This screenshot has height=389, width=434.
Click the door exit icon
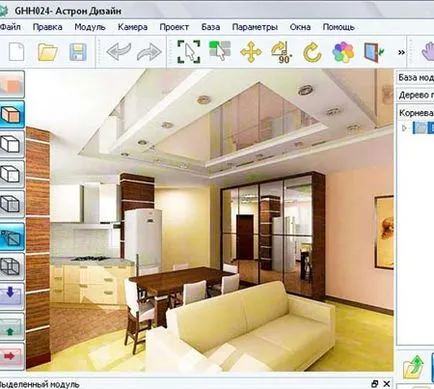click(373, 52)
